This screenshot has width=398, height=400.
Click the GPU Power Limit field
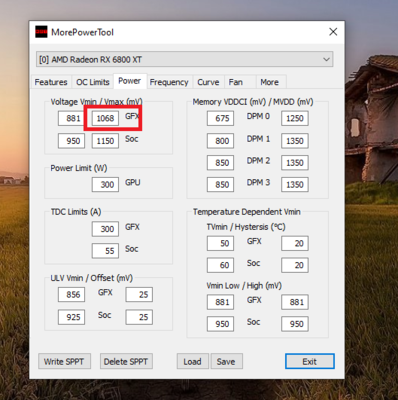105,184
